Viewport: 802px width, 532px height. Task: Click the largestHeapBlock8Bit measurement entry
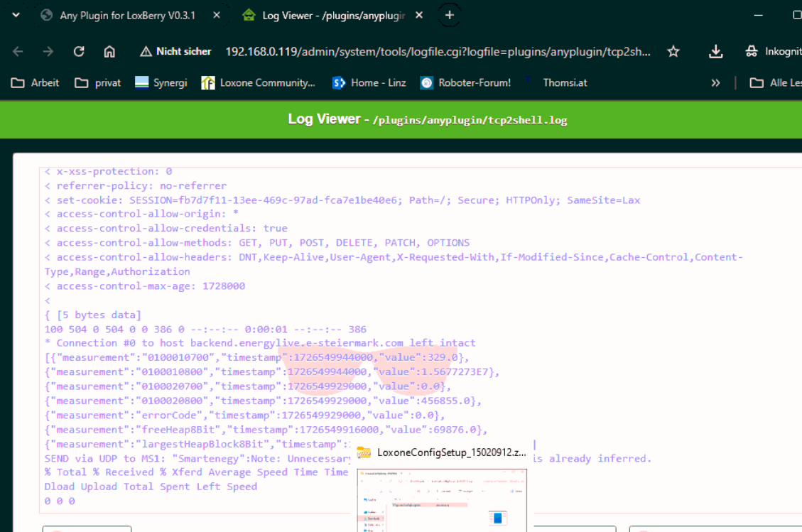tap(198, 444)
